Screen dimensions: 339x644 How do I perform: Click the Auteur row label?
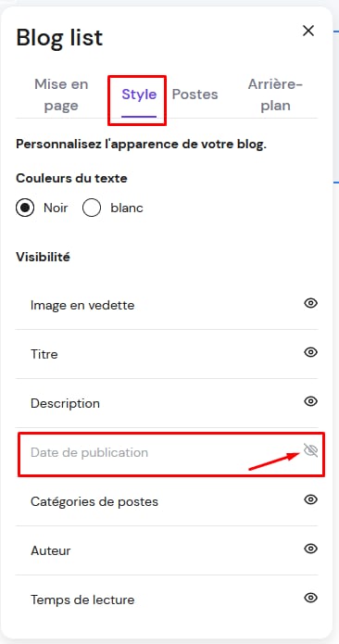[51, 550]
